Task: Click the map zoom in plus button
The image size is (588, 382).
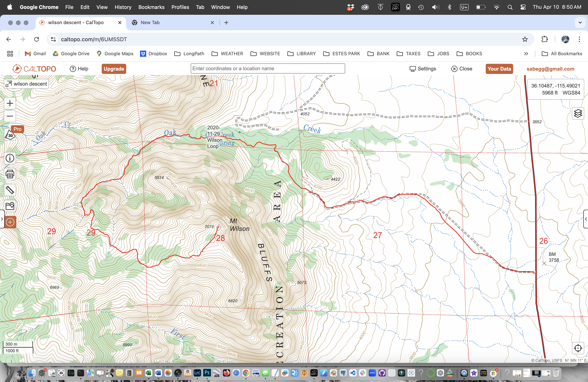Action: [x=10, y=103]
